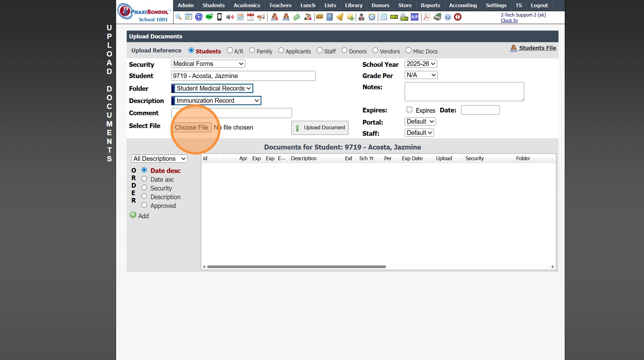The height and width of the screenshot is (360, 644).
Task: Open the email @ icon
Action: click(x=199, y=17)
